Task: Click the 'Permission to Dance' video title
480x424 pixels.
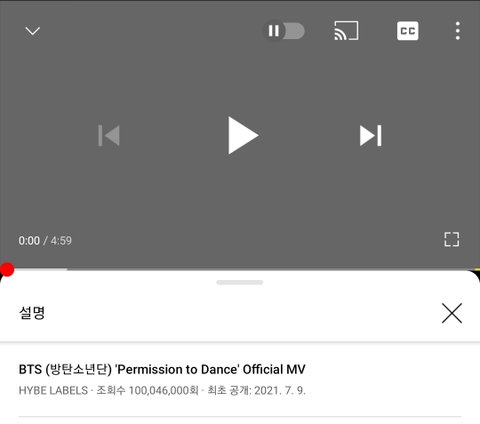Action: (162, 369)
